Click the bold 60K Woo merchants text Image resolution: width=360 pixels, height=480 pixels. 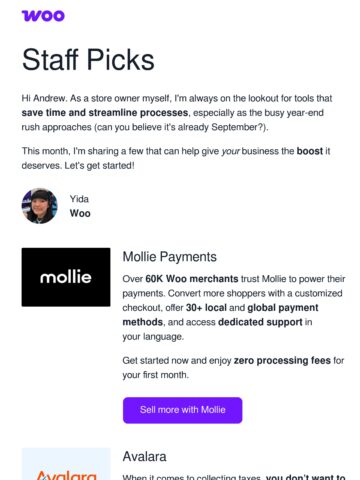pos(192,279)
